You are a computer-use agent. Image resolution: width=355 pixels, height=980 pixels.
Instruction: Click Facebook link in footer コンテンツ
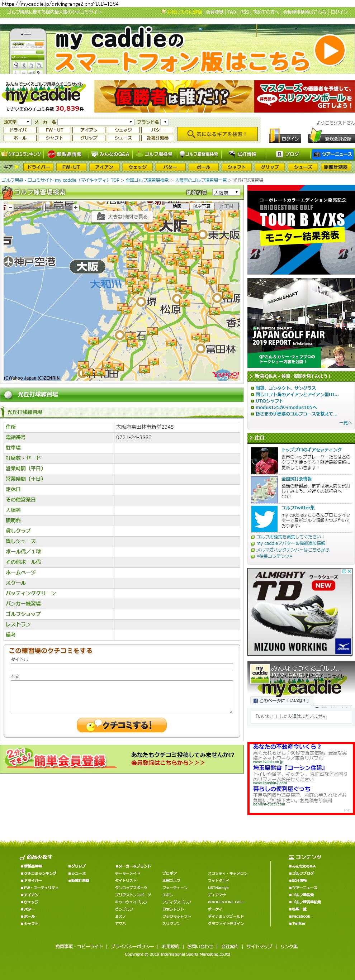point(300,916)
